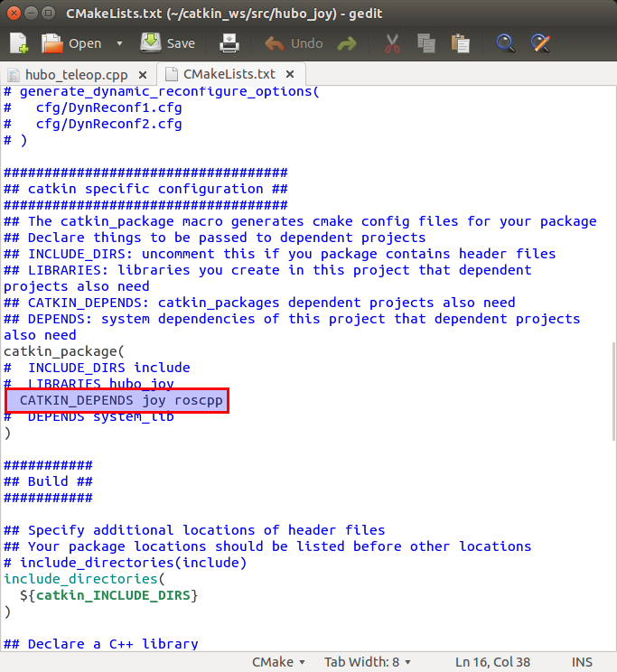Cut selection with the scissors icon
The image size is (617, 672).
click(392, 43)
